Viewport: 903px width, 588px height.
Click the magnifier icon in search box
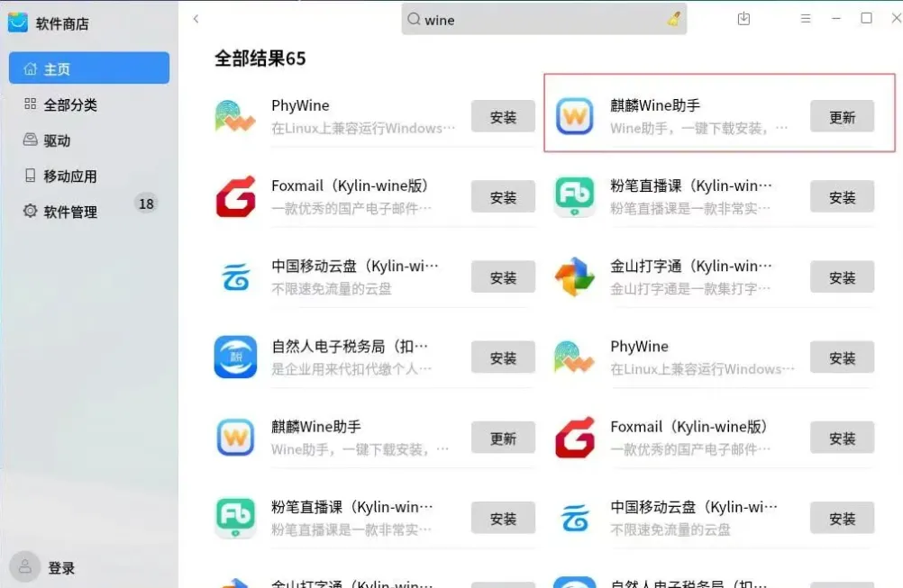coord(414,19)
